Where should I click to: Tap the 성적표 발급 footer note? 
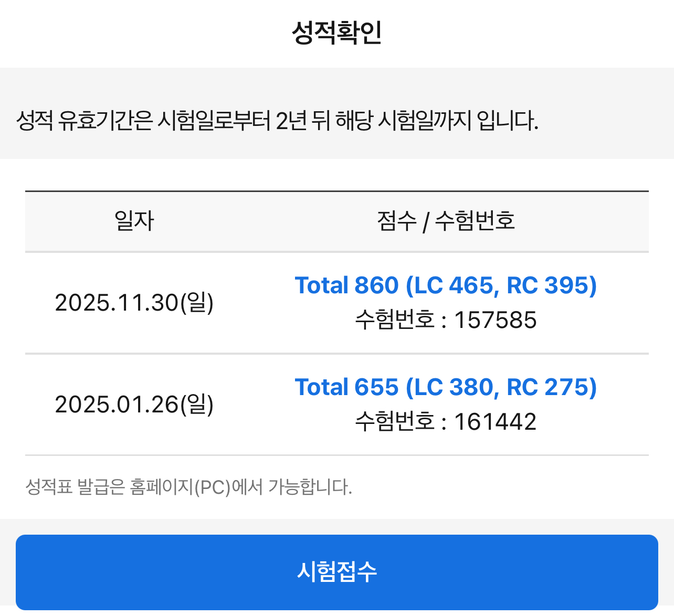pyautogui.click(x=188, y=487)
